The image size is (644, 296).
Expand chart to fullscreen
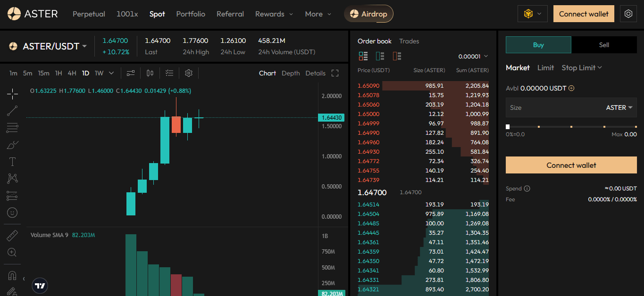click(x=335, y=73)
